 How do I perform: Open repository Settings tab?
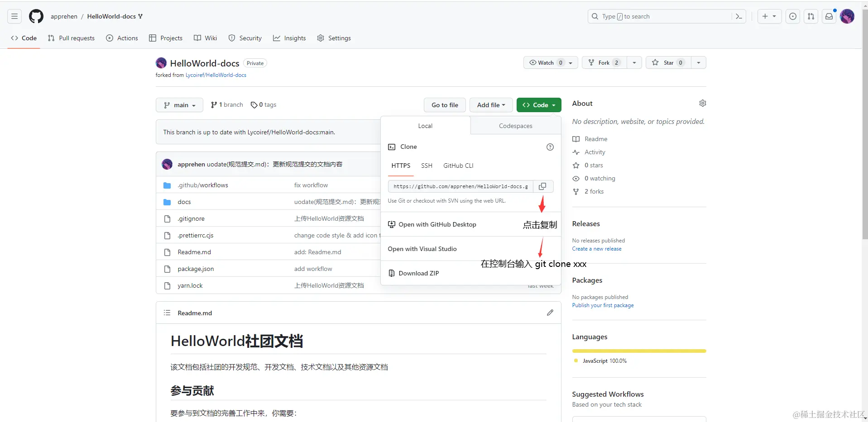334,38
